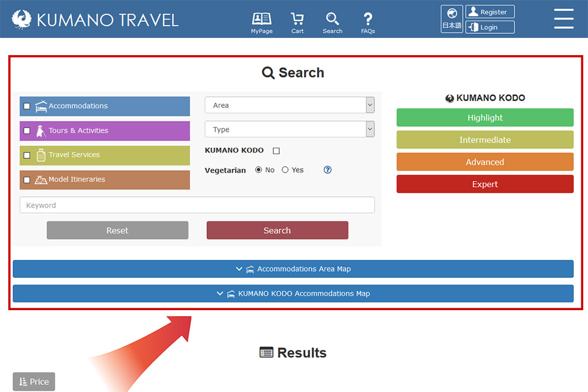The image size is (588, 392).
Task: Click the dark red Search button
Action: coord(277,230)
